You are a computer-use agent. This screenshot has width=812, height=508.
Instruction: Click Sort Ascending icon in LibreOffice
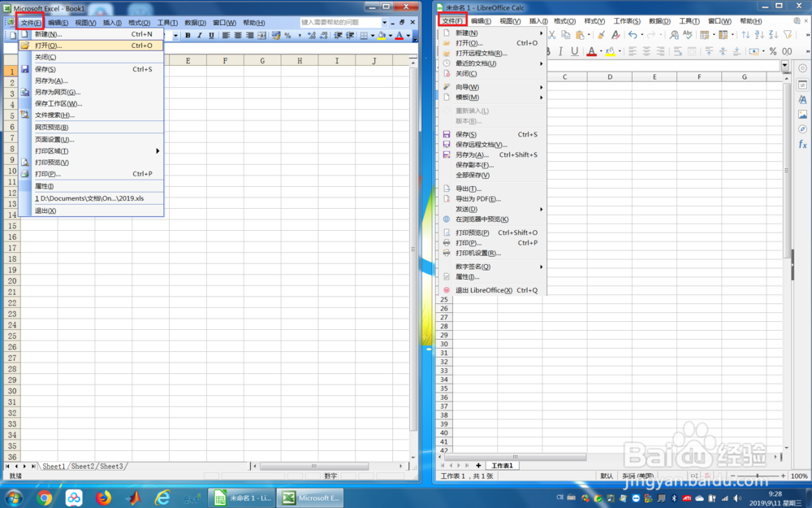click(760, 35)
